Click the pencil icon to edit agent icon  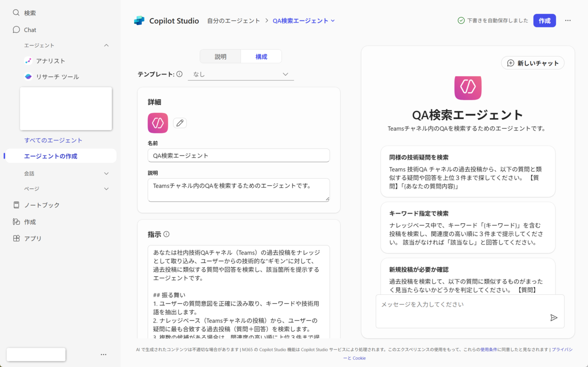pyautogui.click(x=180, y=123)
